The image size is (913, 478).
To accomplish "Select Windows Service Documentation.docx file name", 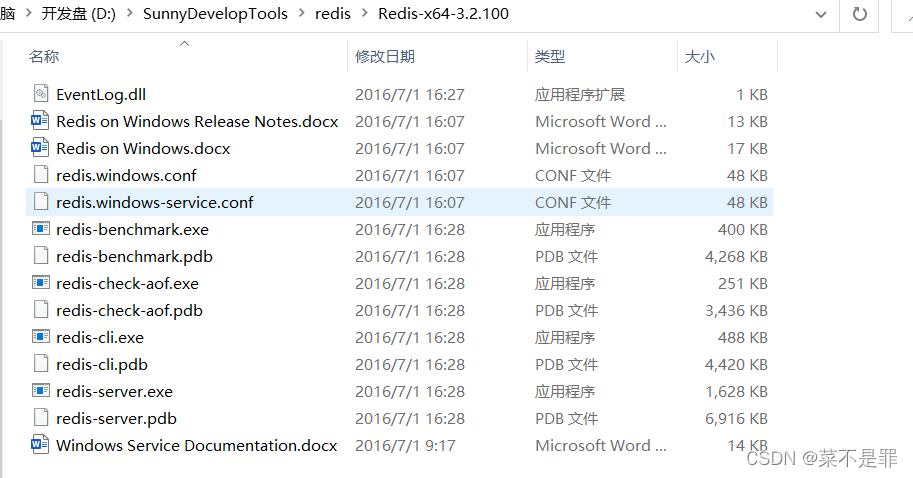I will pyautogui.click(x=197, y=445).
